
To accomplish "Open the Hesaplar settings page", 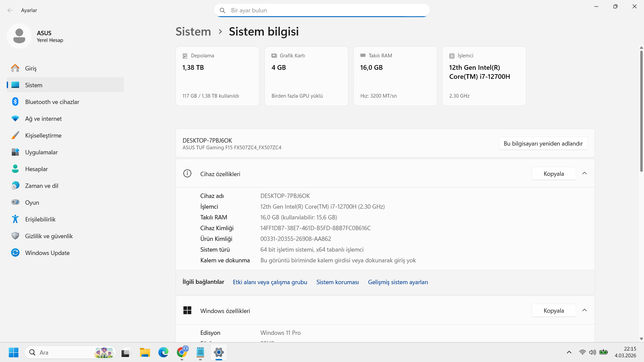I will pyautogui.click(x=36, y=169).
